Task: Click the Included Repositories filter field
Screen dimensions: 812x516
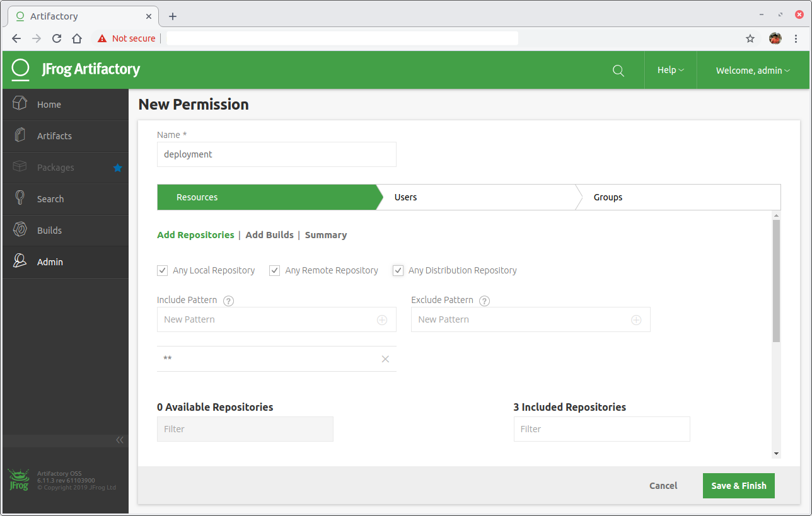Action: pos(602,429)
